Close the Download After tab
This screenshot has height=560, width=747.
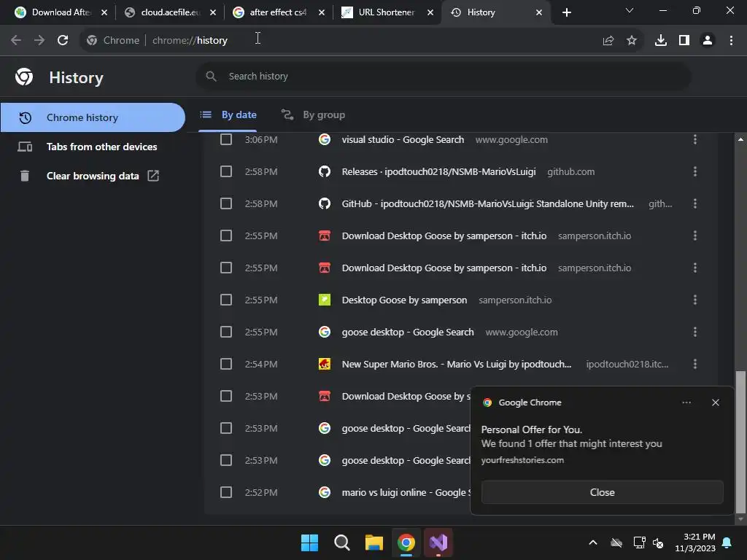coord(104,12)
